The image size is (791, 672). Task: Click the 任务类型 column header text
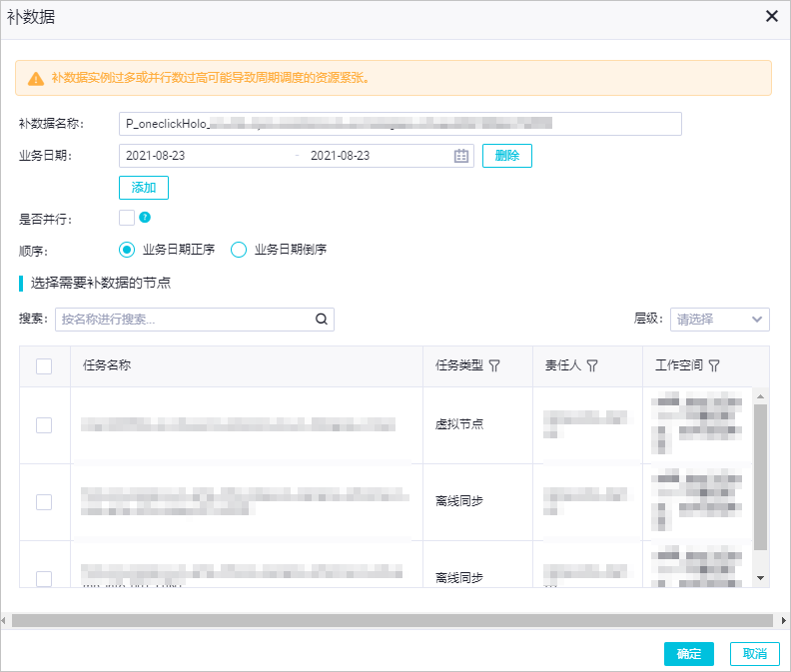pyautogui.click(x=459, y=365)
